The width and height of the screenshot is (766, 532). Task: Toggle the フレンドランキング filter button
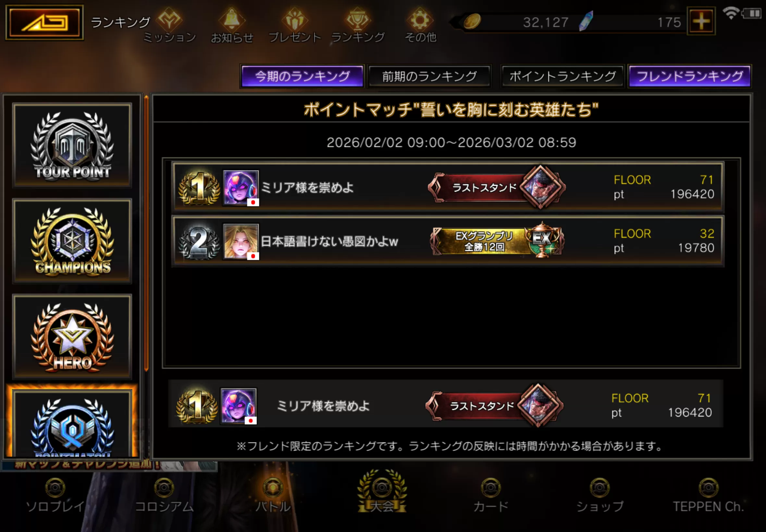pos(690,76)
